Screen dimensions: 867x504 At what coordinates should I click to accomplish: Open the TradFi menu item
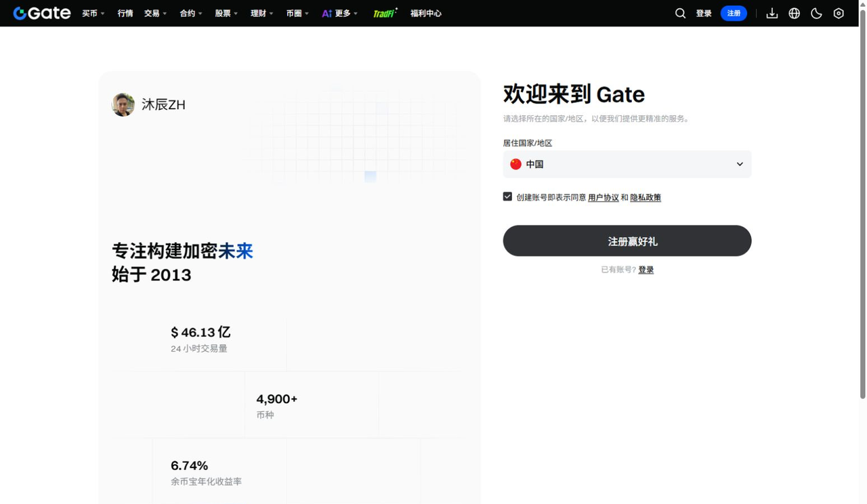[385, 13]
